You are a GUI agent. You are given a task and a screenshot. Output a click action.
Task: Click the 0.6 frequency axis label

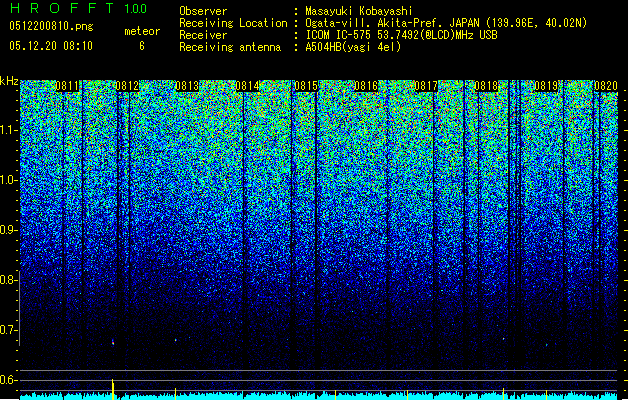click(8, 380)
